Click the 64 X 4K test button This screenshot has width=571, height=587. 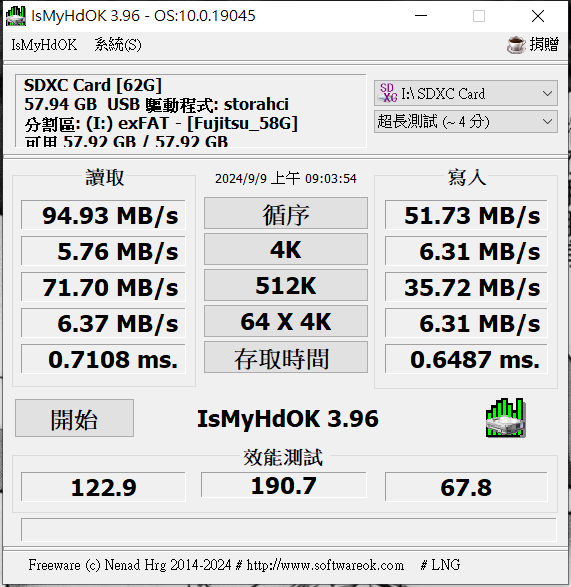[x=286, y=321]
